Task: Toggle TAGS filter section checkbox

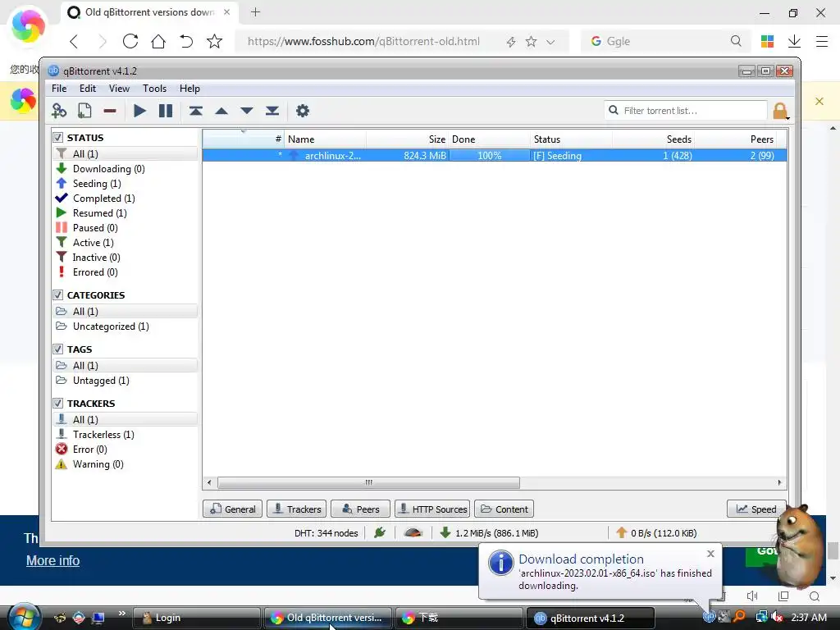Action: click(x=58, y=349)
